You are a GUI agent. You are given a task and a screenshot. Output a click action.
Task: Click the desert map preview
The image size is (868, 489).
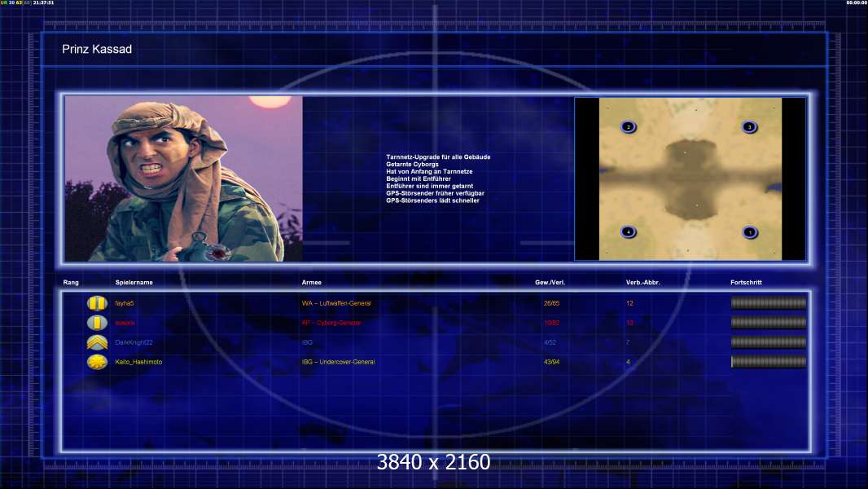click(x=690, y=178)
